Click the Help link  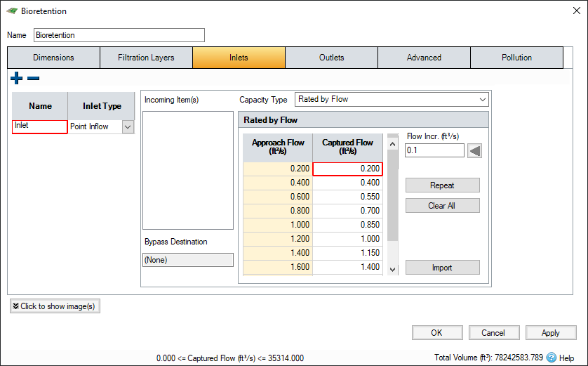[x=567, y=358]
